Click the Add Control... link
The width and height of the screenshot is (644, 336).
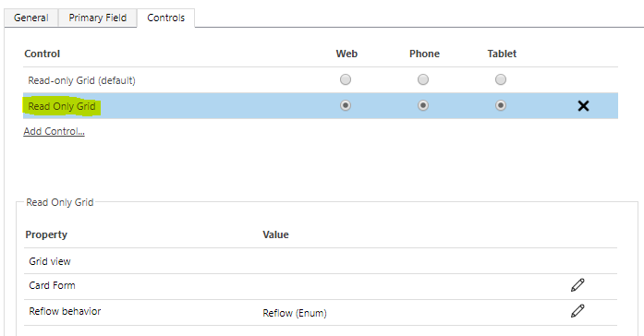(x=55, y=131)
